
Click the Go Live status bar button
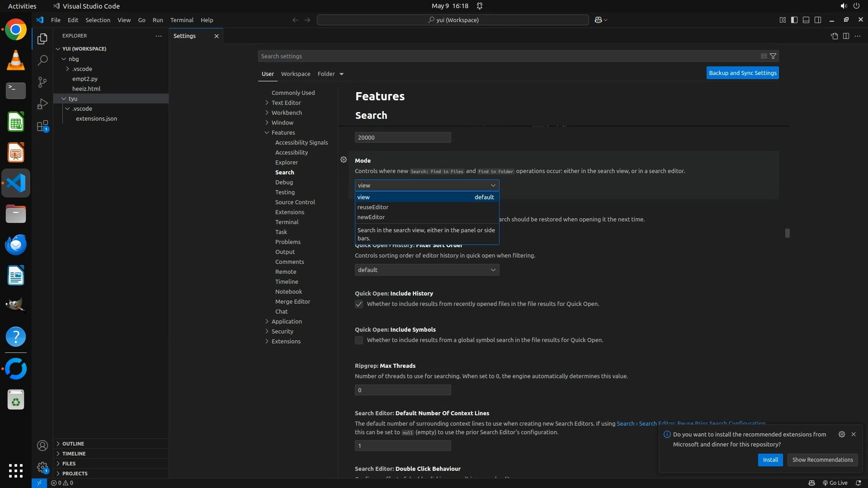tap(835, 483)
